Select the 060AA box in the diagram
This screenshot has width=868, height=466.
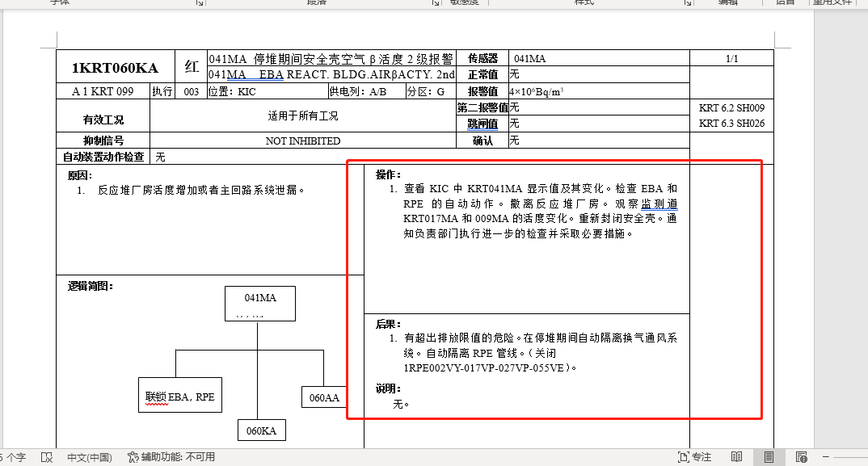point(324,397)
